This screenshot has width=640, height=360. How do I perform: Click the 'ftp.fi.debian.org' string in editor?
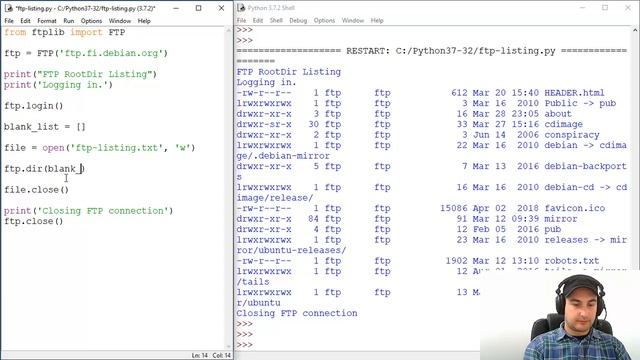tap(111, 53)
